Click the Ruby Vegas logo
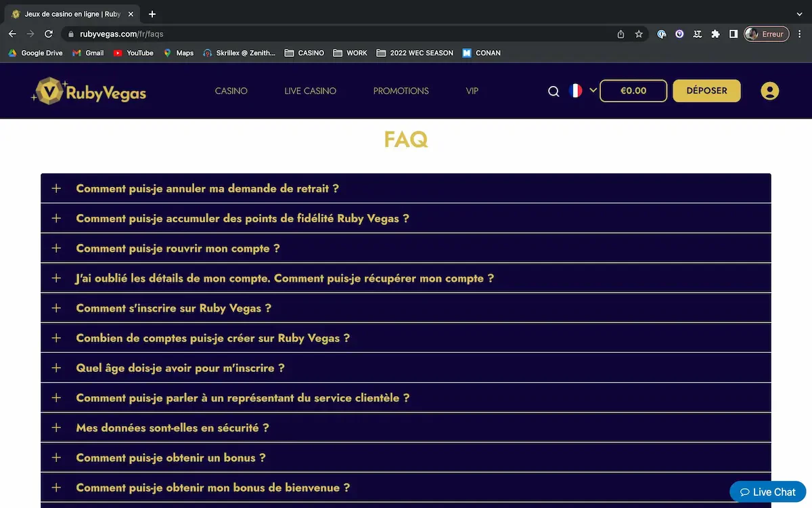The width and height of the screenshot is (812, 508). [89, 91]
